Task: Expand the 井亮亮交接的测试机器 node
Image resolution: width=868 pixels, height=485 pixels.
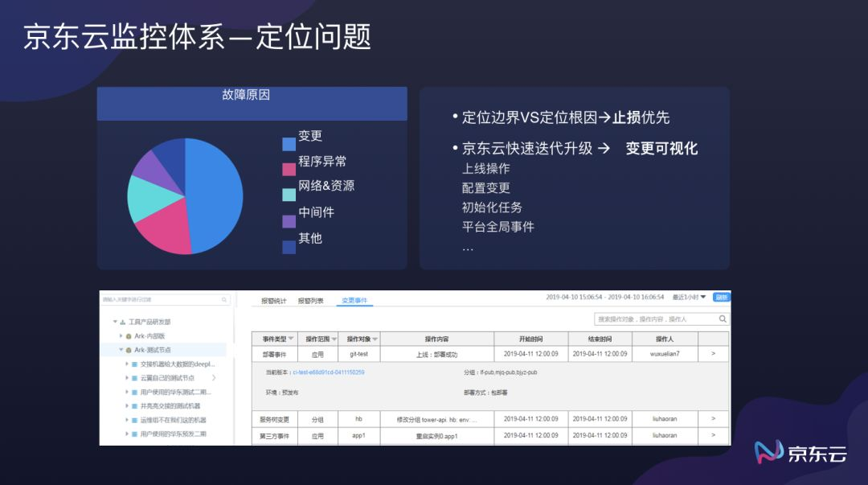Action: (x=127, y=405)
